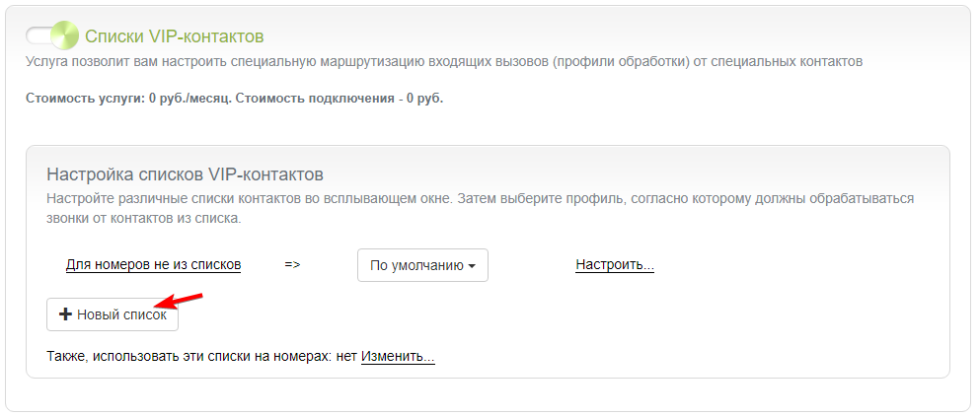Image resolution: width=980 pixels, height=417 pixels.
Task: Click the plus icon on Новый список
Action: [65, 314]
